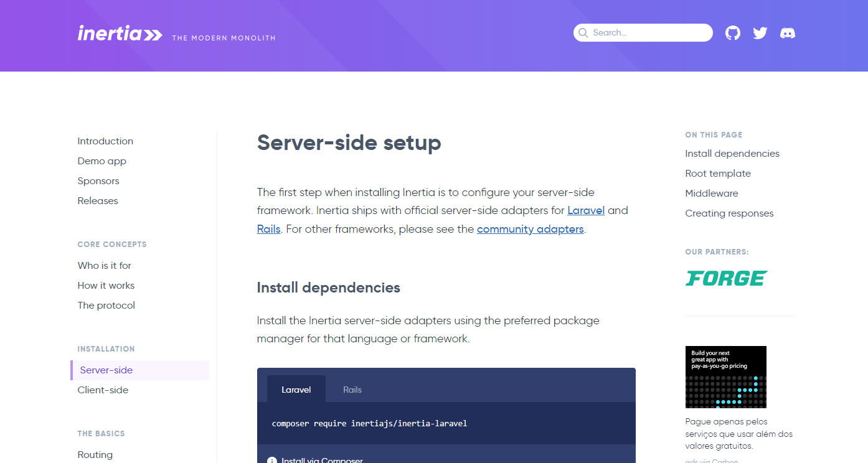Click the info icon next to Install via Composer
868x463 pixels.
click(x=271, y=460)
